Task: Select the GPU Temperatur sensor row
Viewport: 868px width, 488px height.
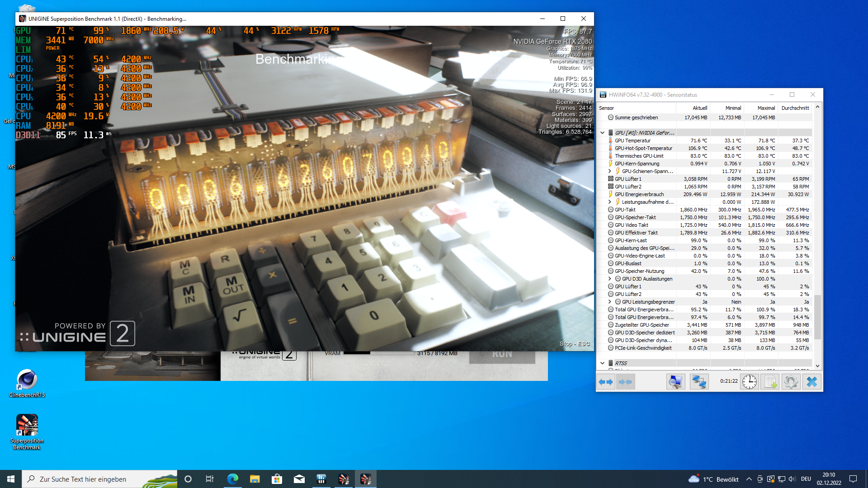Action: [633, 141]
